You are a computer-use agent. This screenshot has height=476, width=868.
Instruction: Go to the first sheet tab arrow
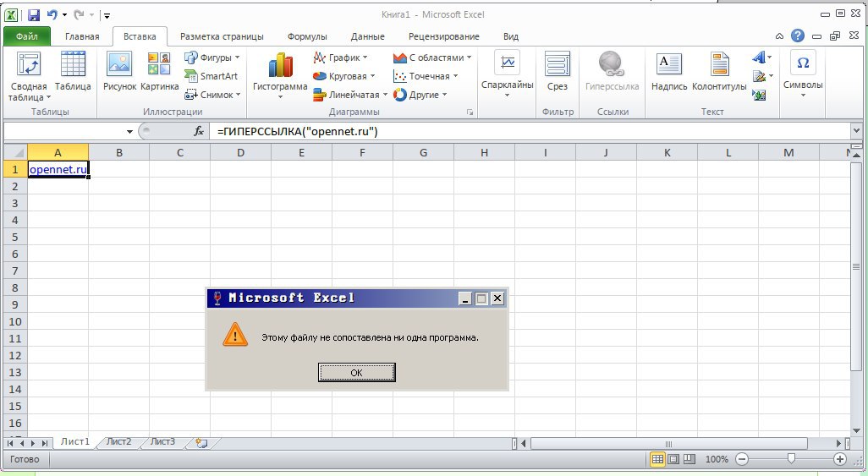10,443
